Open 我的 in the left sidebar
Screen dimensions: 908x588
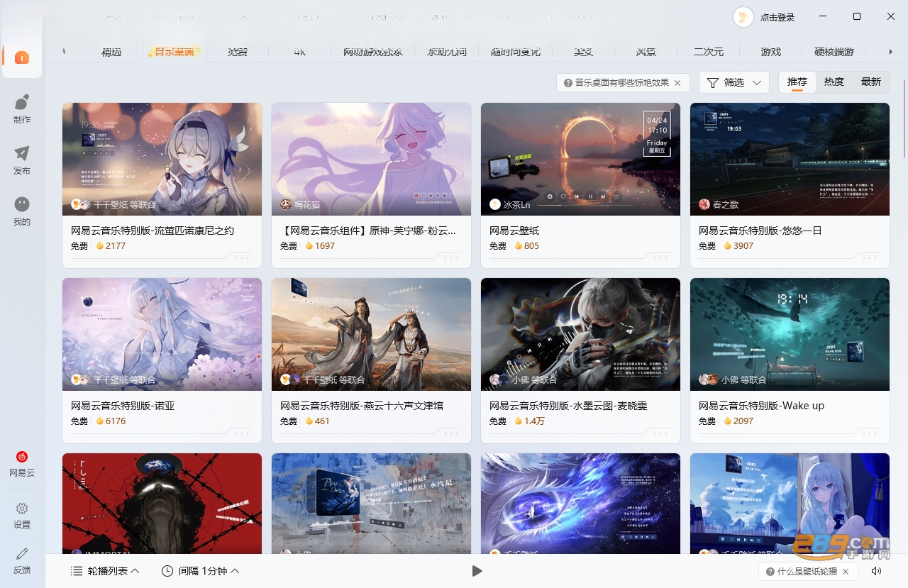point(22,211)
